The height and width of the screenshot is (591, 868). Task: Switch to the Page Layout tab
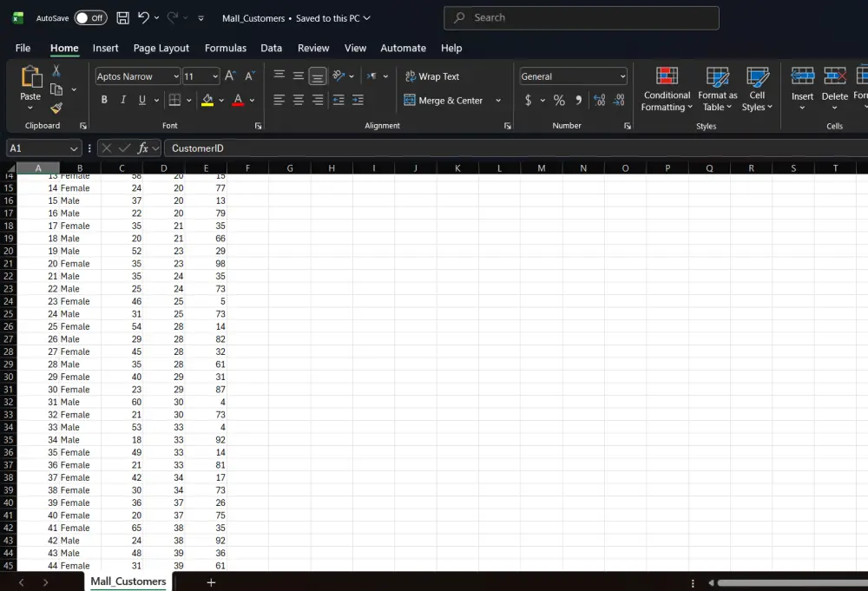coord(161,48)
